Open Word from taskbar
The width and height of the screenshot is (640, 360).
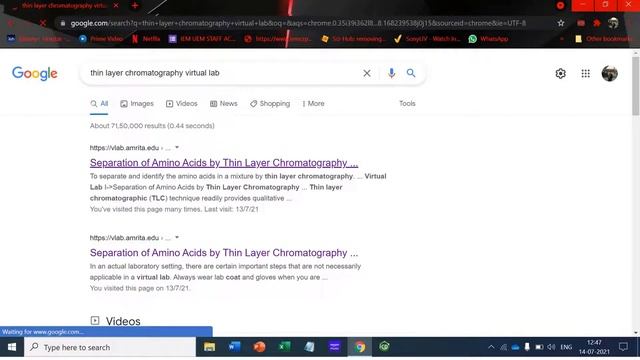coord(234,347)
